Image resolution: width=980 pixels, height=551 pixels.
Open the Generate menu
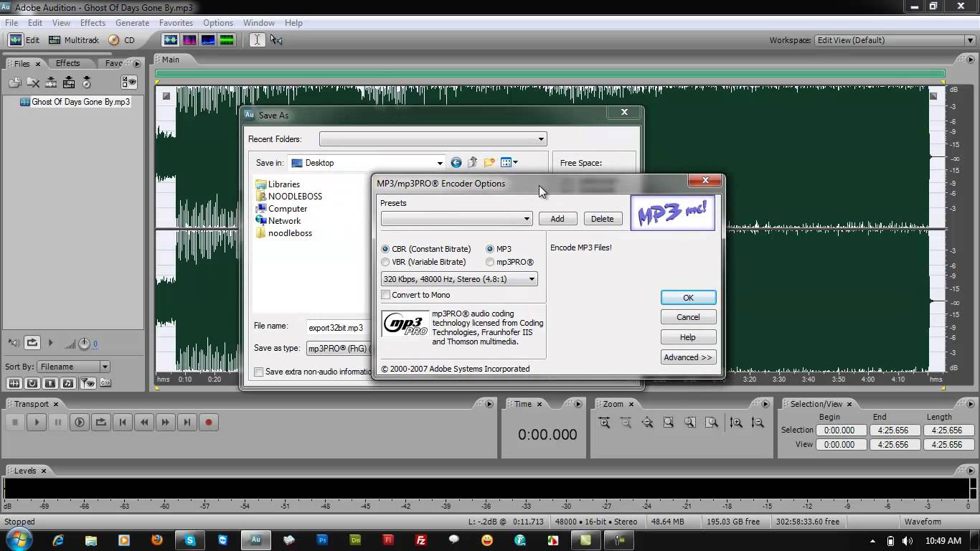coord(133,23)
